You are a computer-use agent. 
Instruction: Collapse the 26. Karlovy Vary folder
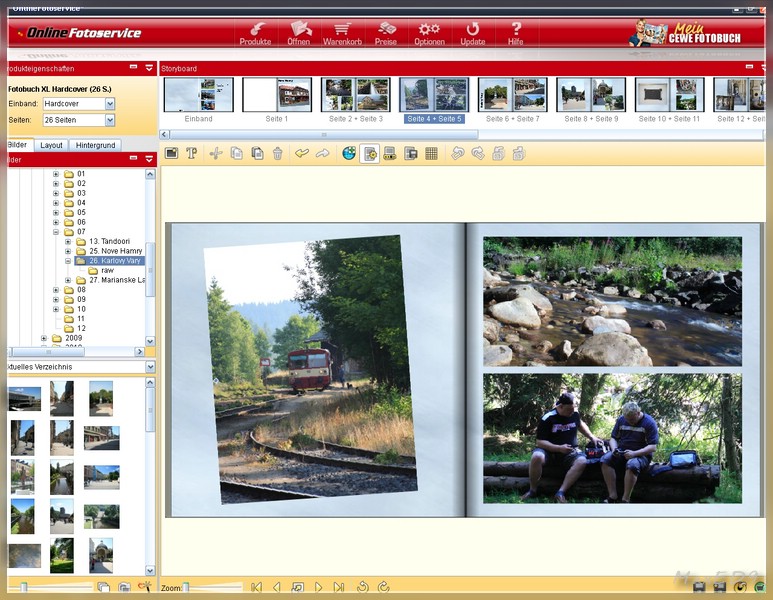point(68,261)
